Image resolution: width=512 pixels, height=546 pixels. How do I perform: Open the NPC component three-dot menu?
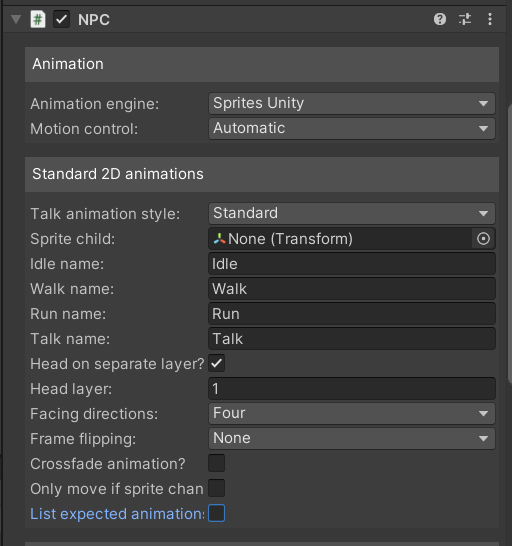point(490,19)
